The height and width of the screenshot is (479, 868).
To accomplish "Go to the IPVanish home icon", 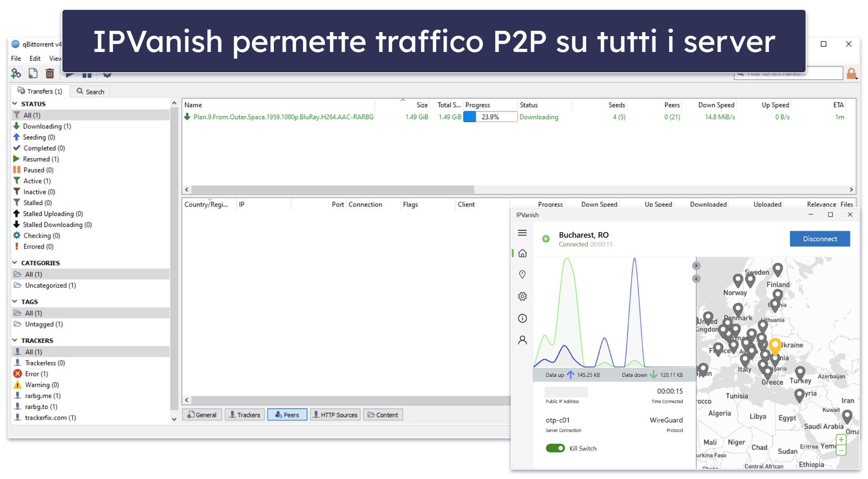I will click(x=522, y=253).
